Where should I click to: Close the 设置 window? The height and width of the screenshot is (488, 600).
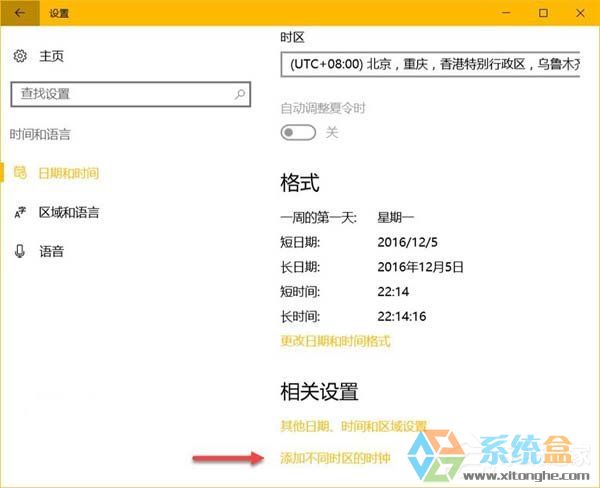(580, 13)
